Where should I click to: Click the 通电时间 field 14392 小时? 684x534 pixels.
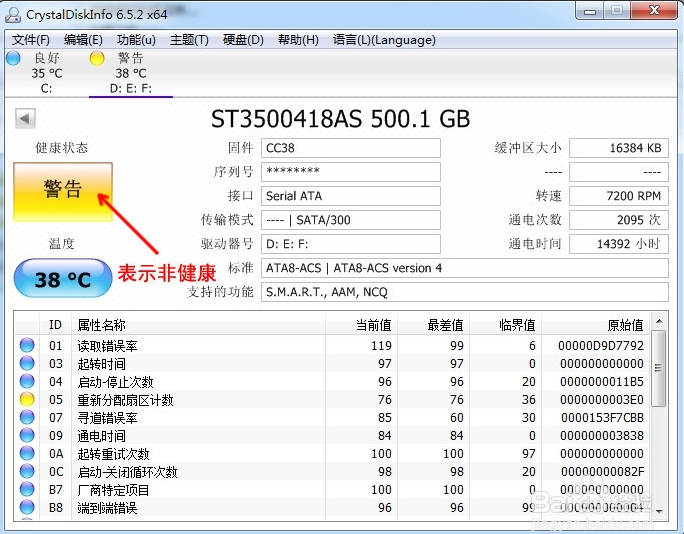619,244
